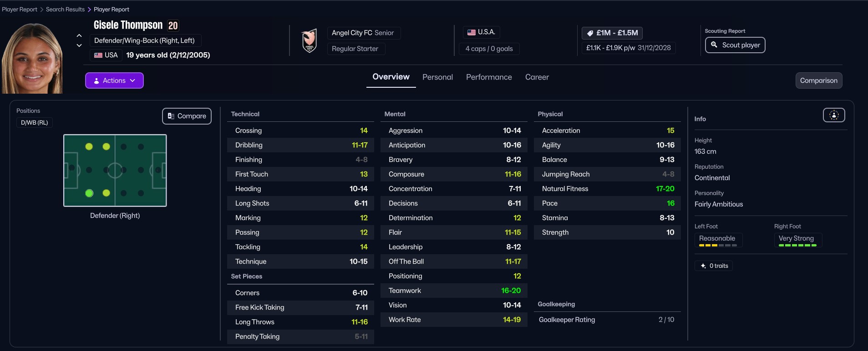
Task: Go to next player with down chevron
Action: pyautogui.click(x=79, y=45)
